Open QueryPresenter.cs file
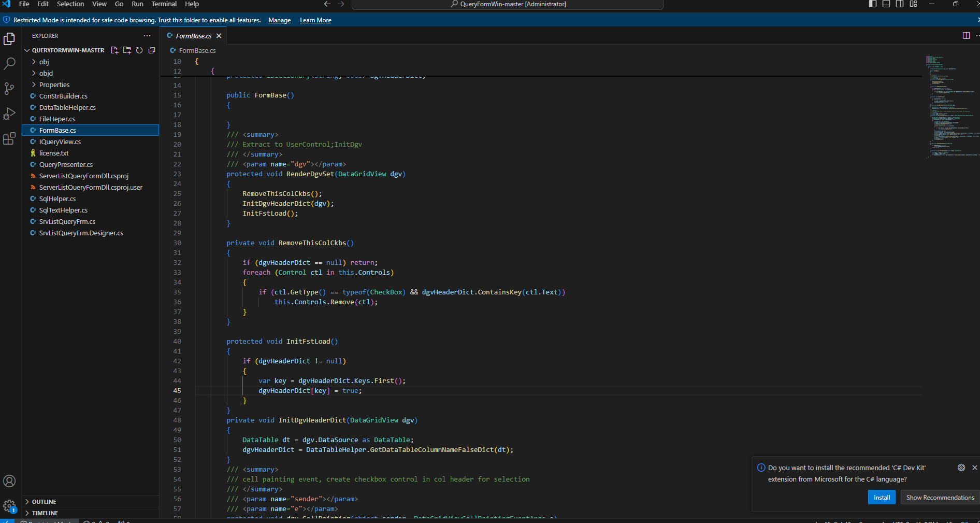The width and height of the screenshot is (980, 523). (66, 164)
